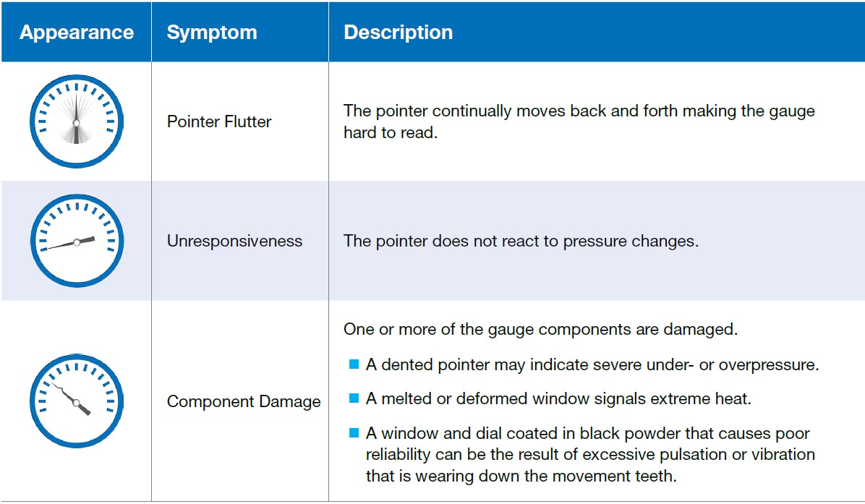Click the Unresponsiveness symptom label
The height and width of the screenshot is (504, 865).
pyautogui.click(x=234, y=241)
